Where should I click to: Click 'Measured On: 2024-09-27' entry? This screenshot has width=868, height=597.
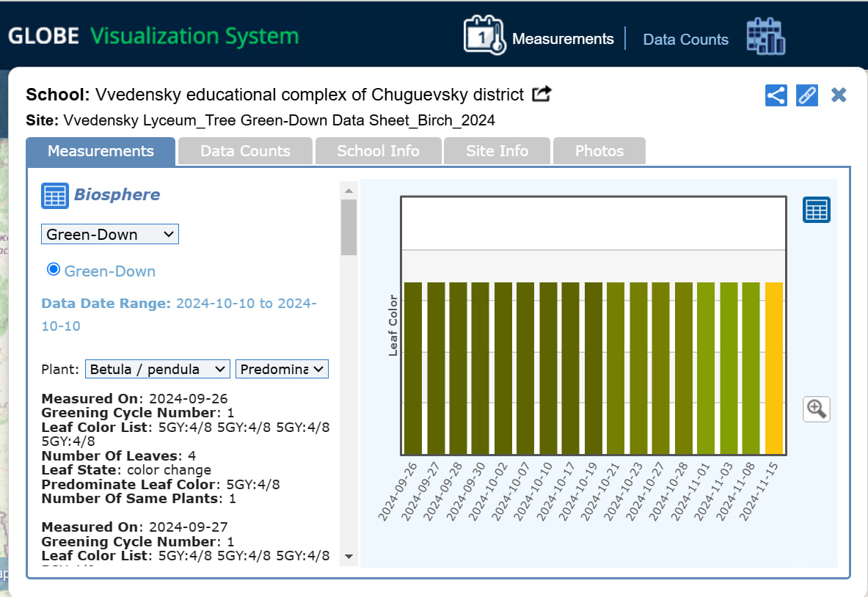tap(134, 527)
